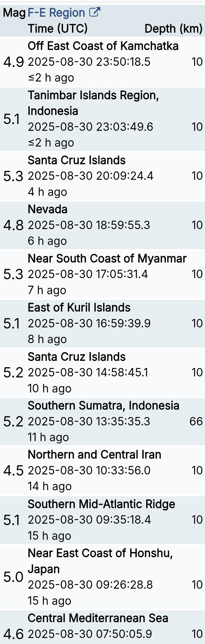The height and width of the screenshot is (644, 205).
Task: Select the Depth (km) column header
Action: 174,29
